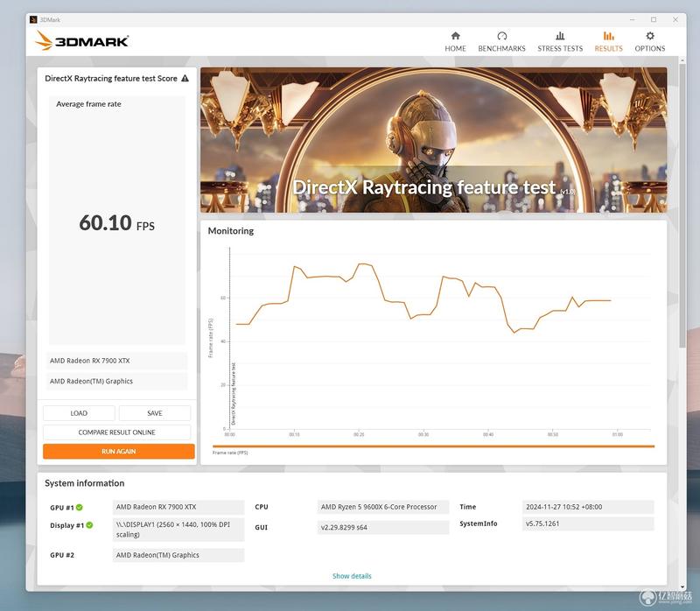Click the orange RUN AGAIN button

click(x=119, y=452)
